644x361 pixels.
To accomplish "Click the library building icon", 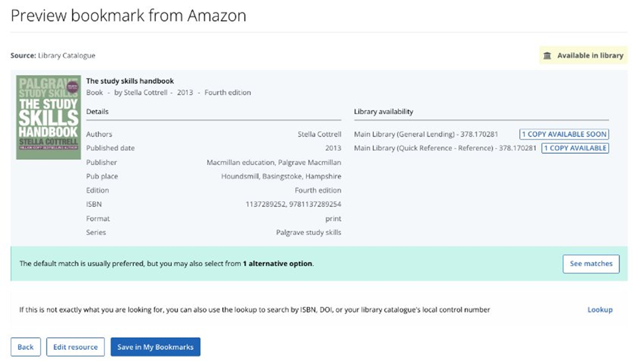I will point(547,56).
